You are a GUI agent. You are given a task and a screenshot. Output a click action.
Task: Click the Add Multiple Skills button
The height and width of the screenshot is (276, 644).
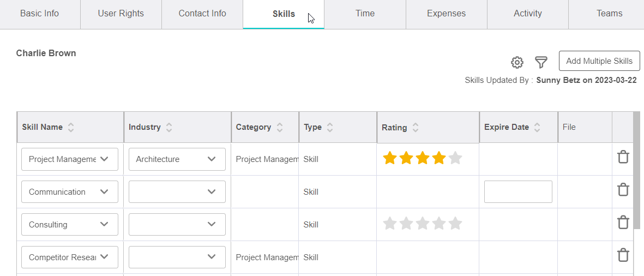point(599,61)
